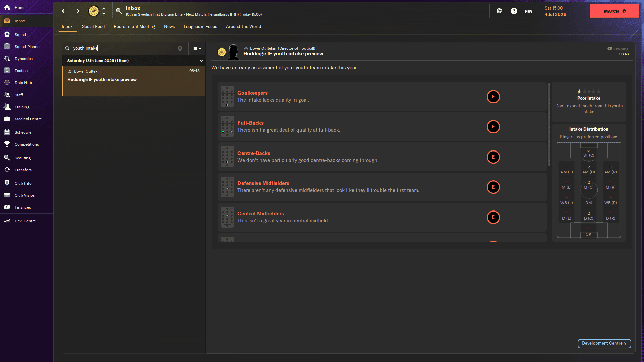Click the Centre-Backs heading
644x362 pixels.
point(254,153)
